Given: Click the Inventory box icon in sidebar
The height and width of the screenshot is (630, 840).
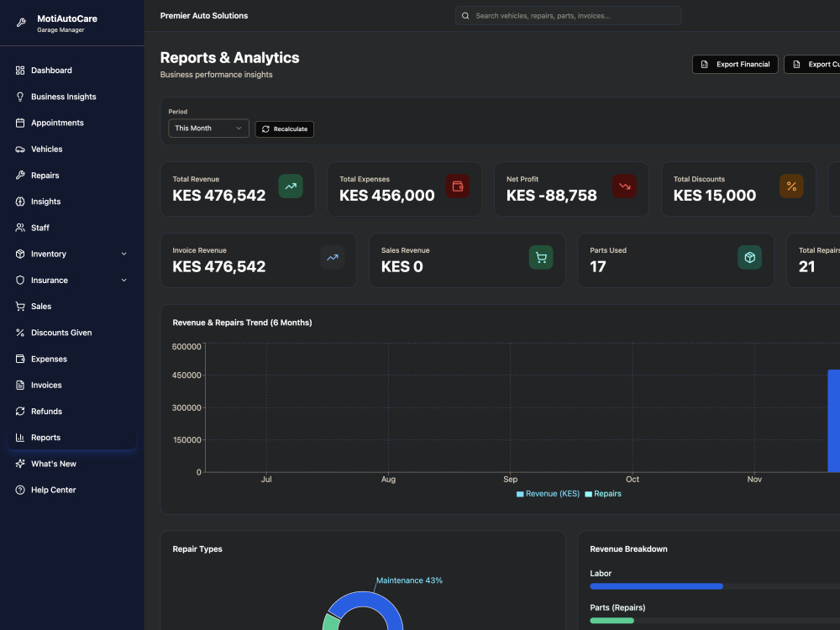Looking at the screenshot, I should pos(20,254).
